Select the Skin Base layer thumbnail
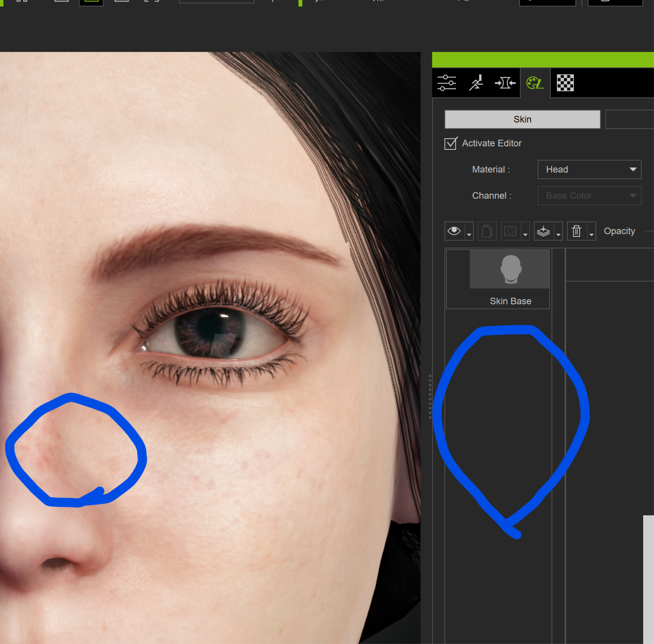Screen dimensions: 654x644 pyautogui.click(x=509, y=269)
